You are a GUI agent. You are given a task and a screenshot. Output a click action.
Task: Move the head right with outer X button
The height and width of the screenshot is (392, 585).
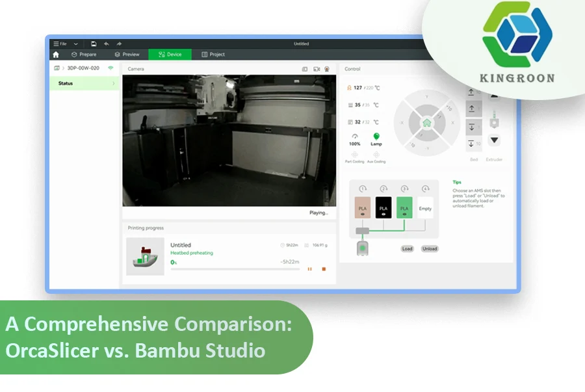click(453, 123)
